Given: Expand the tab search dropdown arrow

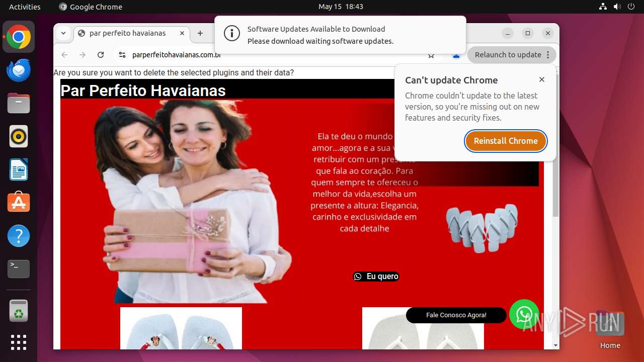Looking at the screenshot, I should click(63, 33).
